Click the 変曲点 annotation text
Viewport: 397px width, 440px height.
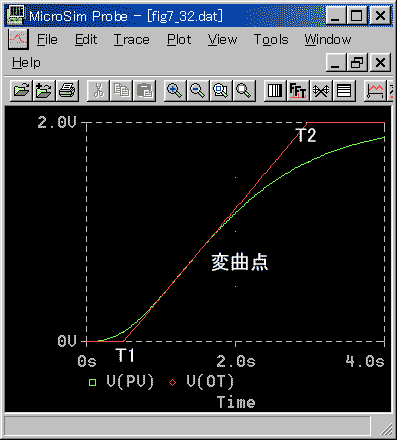240,262
